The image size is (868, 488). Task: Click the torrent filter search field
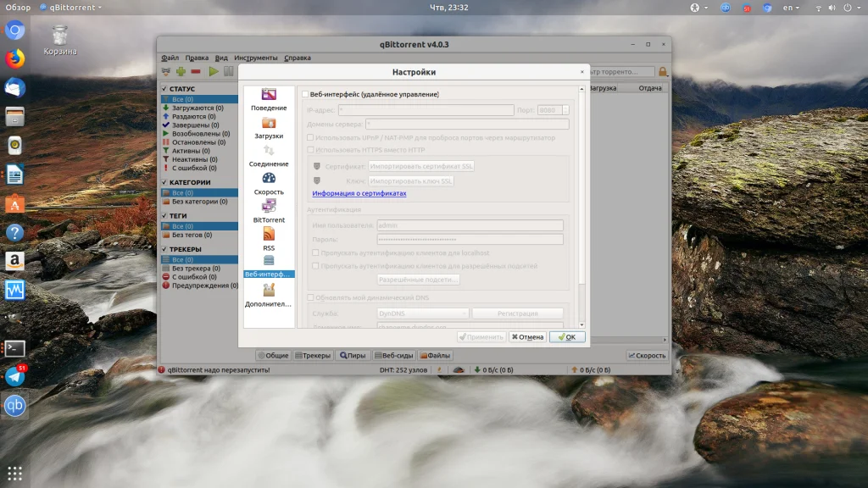point(621,71)
